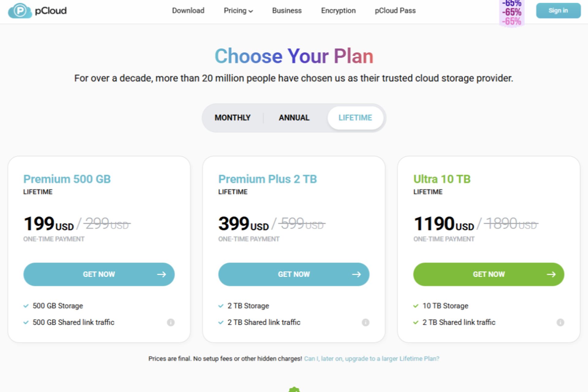Screen dimensions: 588x392
Task: Select the Premium 500 GB plan title
Action: 67,179
